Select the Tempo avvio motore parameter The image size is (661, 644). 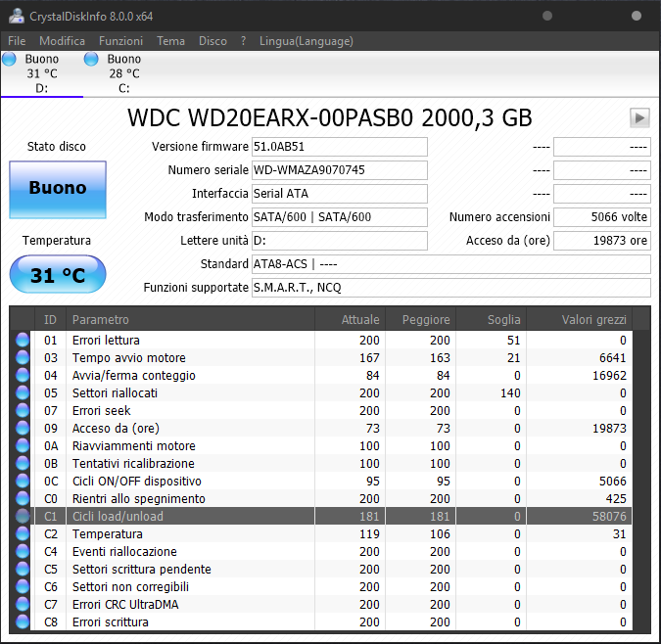click(x=129, y=357)
